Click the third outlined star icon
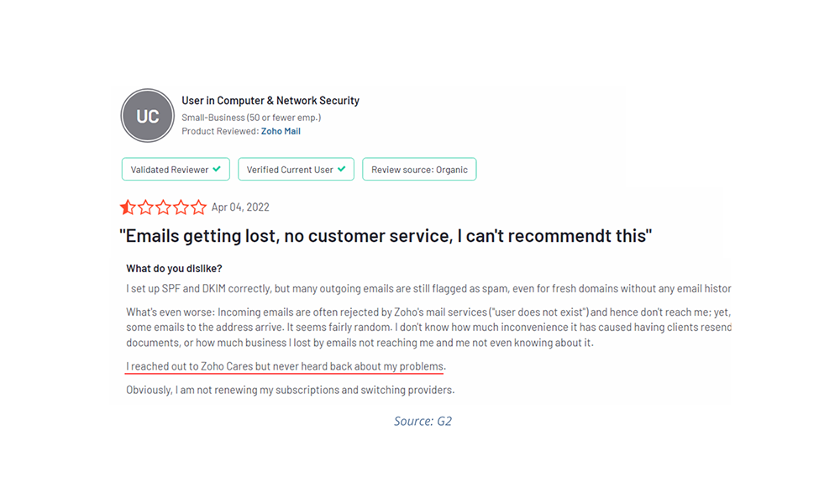 (163, 207)
